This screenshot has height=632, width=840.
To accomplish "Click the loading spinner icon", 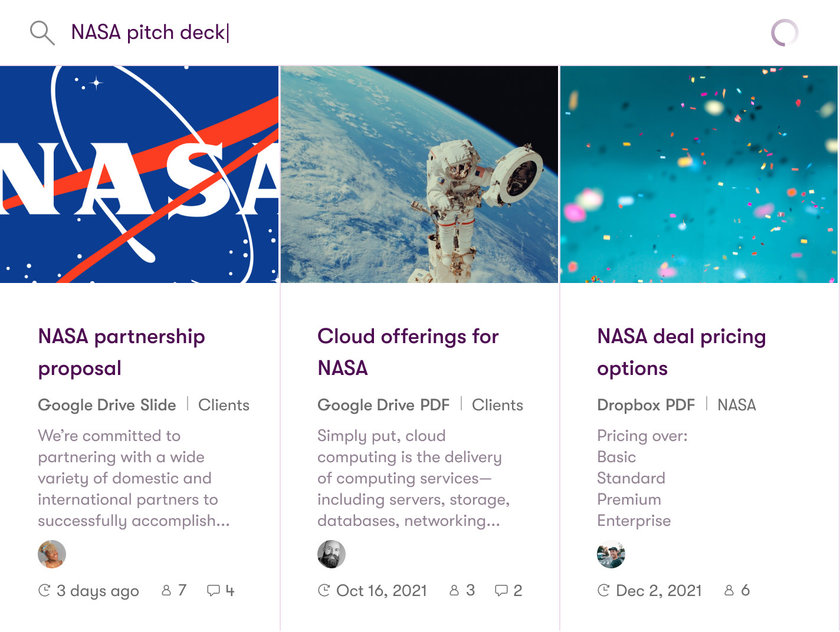I will (x=785, y=33).
